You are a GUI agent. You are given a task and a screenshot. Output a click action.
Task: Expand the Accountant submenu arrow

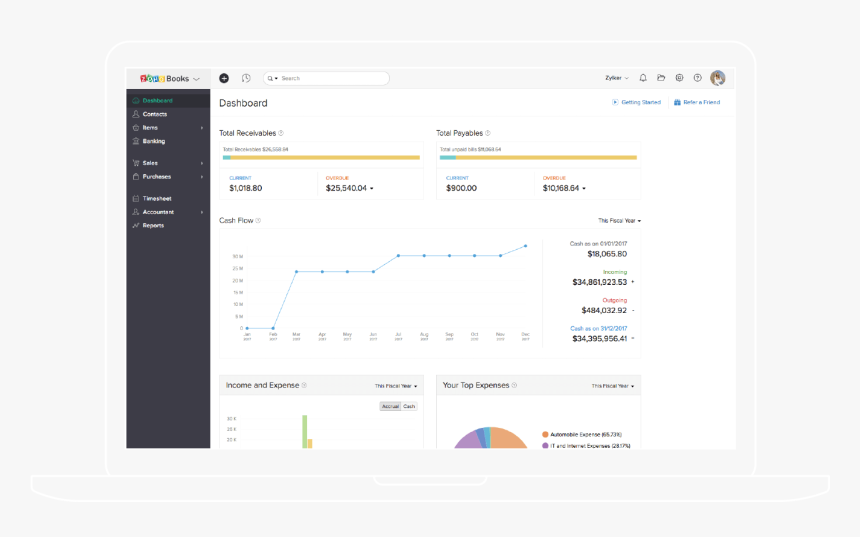pos(202,212)
